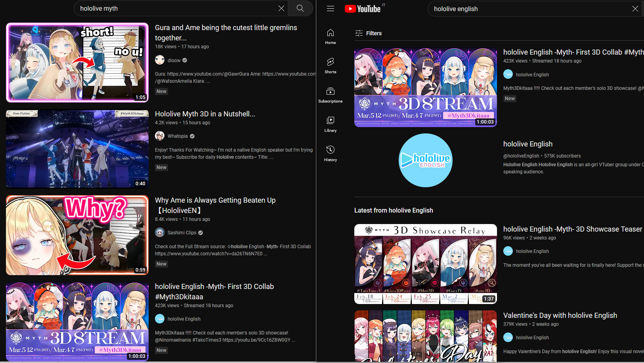Open 'Valentine's Day with hololive English' title

point(560,315)
